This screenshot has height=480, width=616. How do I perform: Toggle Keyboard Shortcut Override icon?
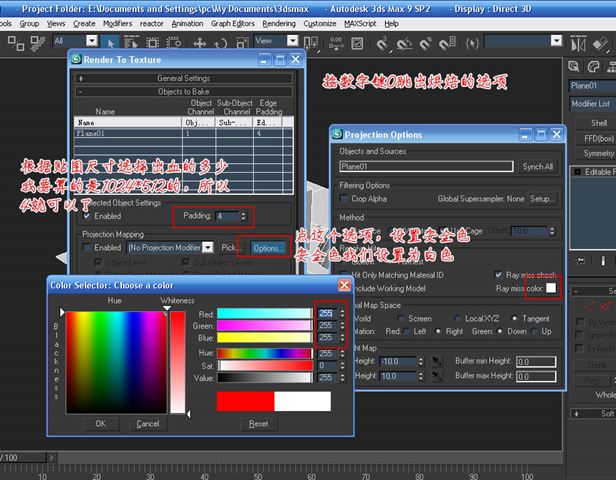tap(357, 43)
